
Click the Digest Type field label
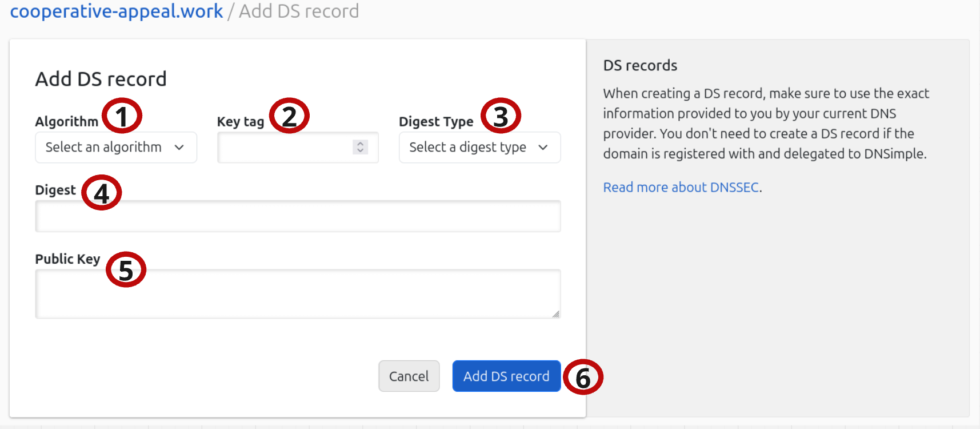pyautogui.click(x=436, y=122)
